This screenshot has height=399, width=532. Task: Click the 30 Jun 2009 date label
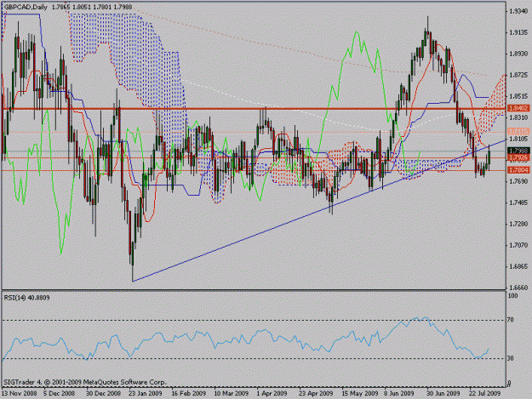coord(443,394)
